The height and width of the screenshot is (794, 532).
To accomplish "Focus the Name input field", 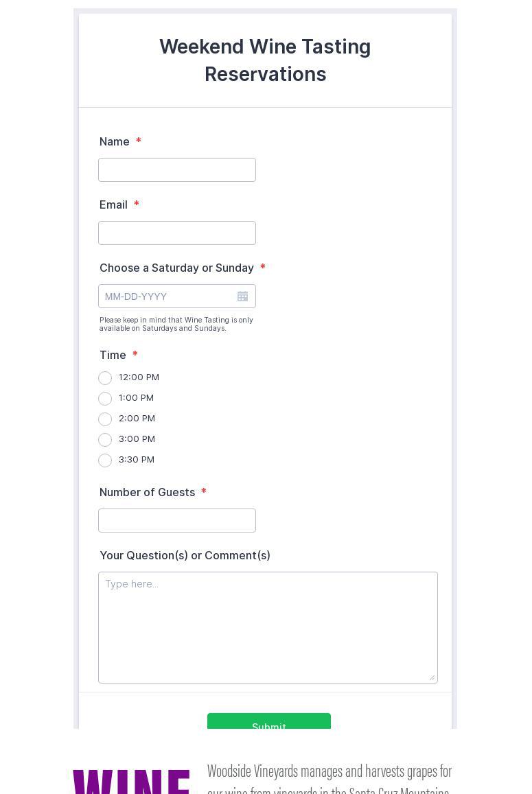I will (177, 170).
